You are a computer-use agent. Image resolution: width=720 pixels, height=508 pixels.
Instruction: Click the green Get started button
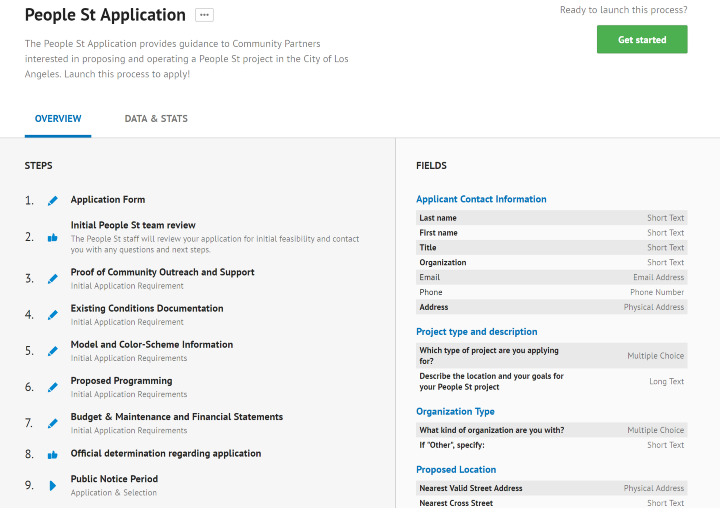[642, 40]
